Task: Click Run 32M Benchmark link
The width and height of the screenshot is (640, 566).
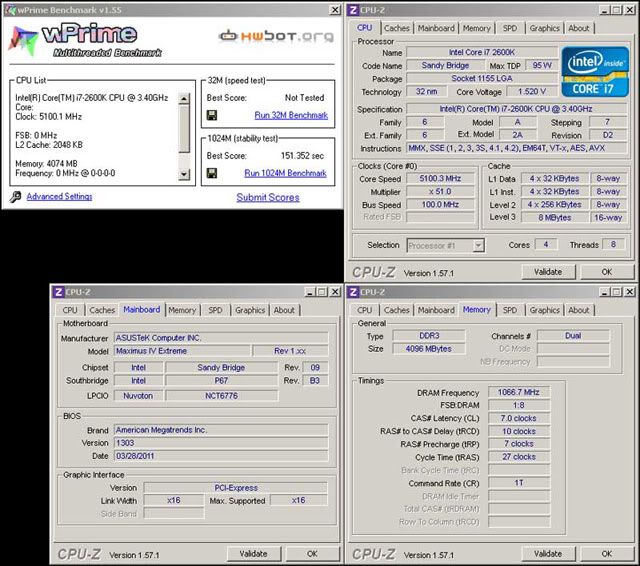Action: (x=291, y=115)
